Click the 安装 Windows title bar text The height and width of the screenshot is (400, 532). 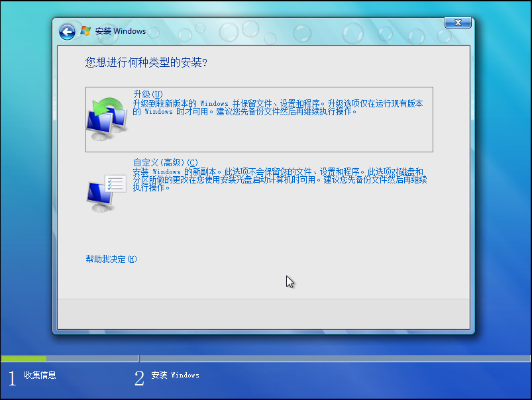[121, 31]
